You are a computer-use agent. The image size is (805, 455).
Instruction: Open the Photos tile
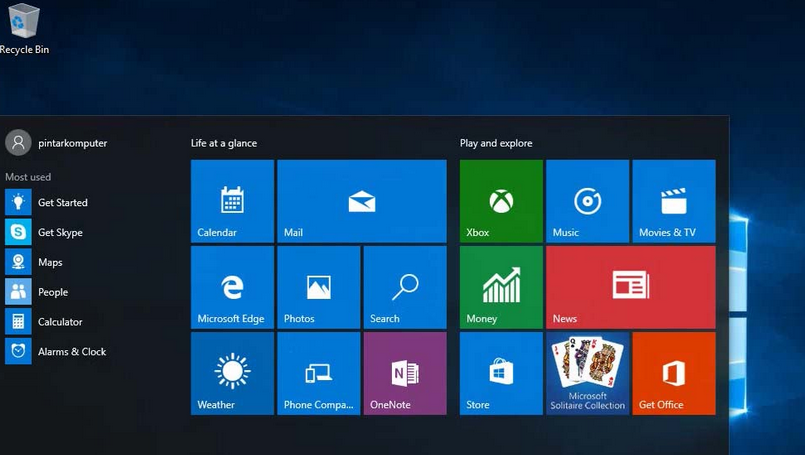point(318,287)
